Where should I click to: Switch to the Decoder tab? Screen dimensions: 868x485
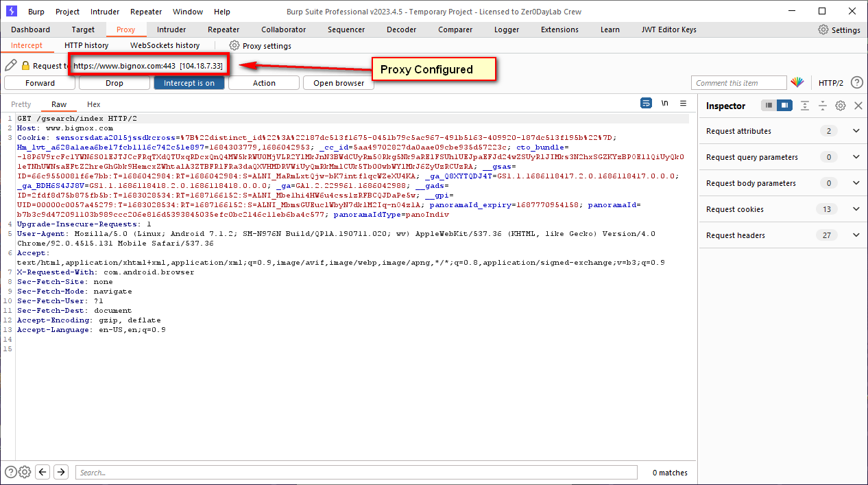402,29
